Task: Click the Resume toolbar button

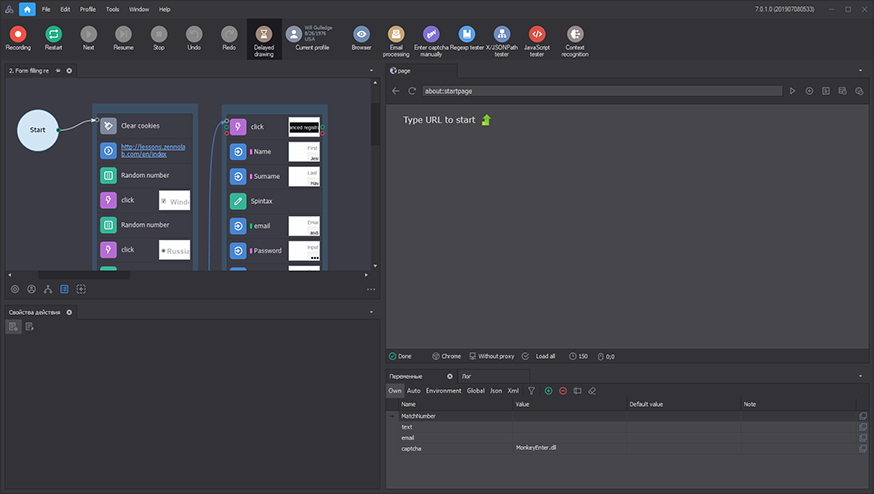Action: tap(123, 38)
